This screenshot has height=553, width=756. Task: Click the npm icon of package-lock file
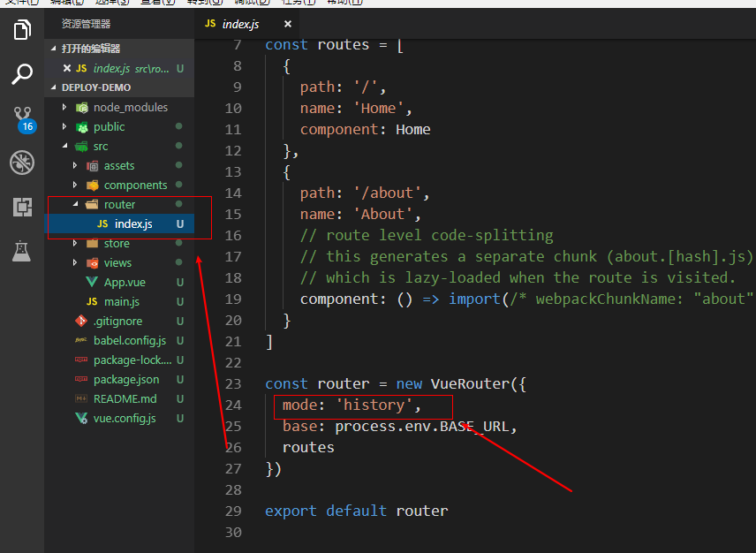pyautogui.click(x=81, y=360)
